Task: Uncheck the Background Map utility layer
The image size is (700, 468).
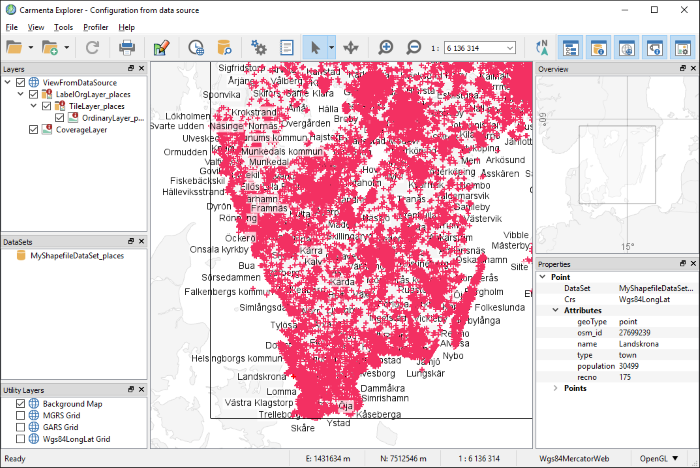Action: (x=21, y=403)
